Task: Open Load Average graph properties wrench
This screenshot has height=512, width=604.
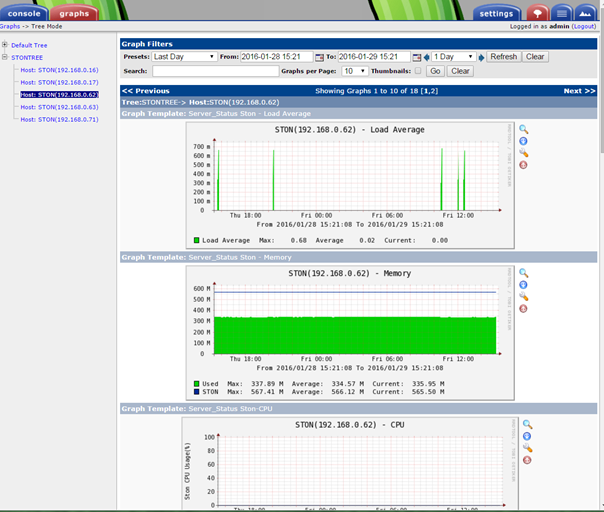Action: click(x=523, y=153)
